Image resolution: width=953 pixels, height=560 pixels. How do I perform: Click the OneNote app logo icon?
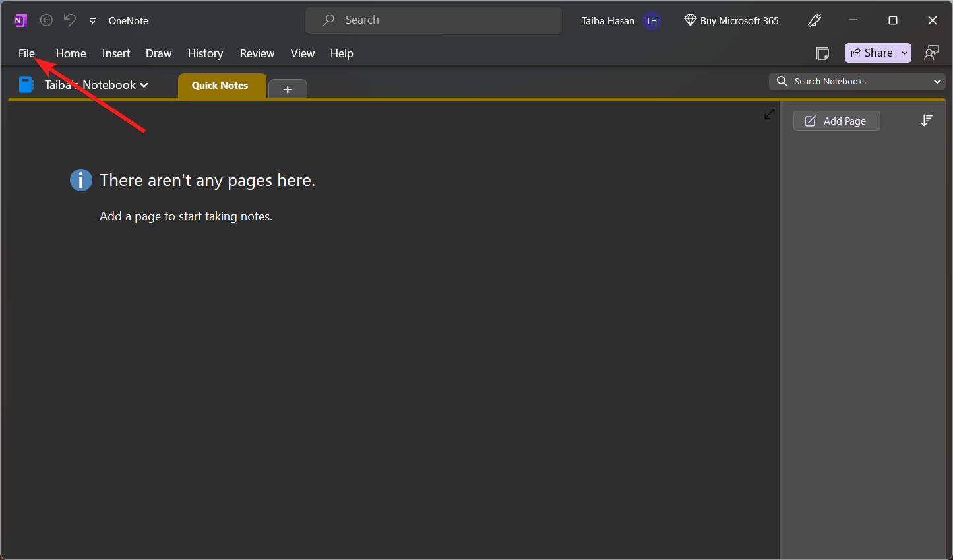tap(20, 20)
